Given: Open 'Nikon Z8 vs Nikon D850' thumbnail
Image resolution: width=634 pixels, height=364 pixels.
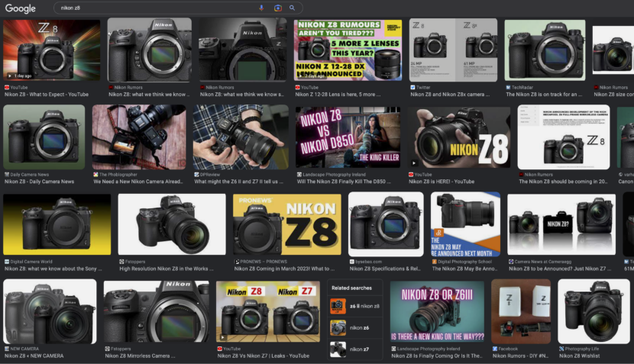Looking at the screenshot, I should (x=348, y=137).
